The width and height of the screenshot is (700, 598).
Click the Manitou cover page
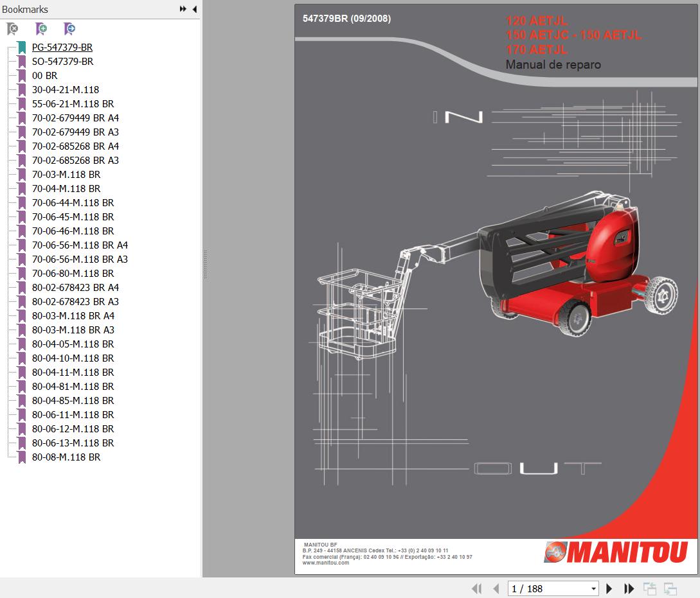[496, 289]
